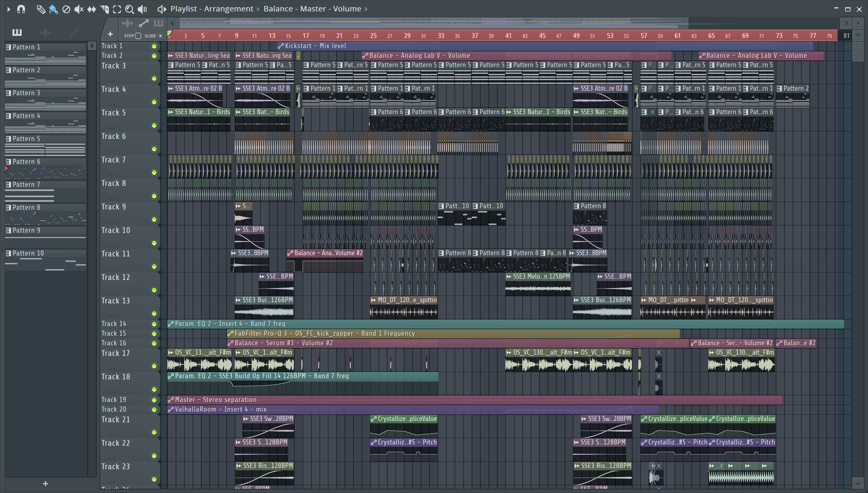Toggle mute LED on Track 10
The height and width of the screenshot is (493, 868).
tap(154, 243)
